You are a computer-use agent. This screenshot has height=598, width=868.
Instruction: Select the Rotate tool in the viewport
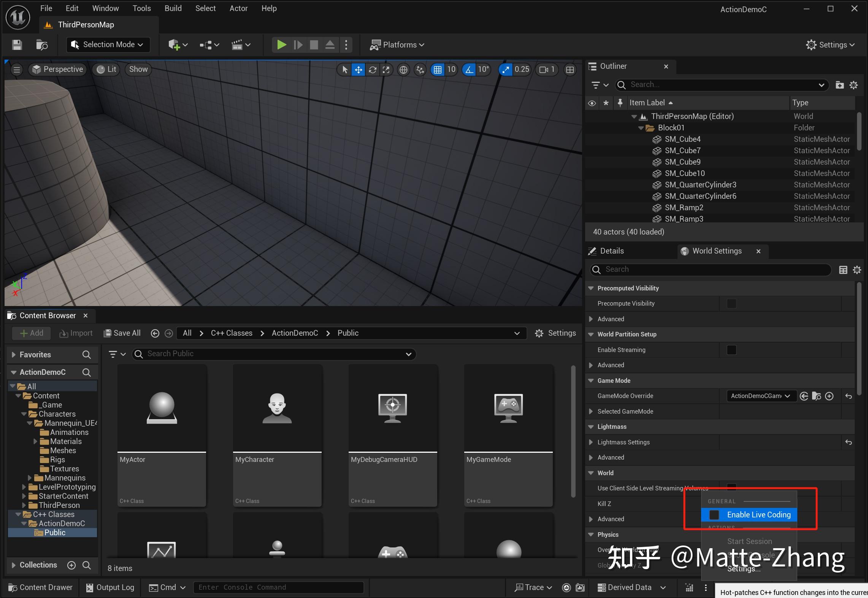372,70
